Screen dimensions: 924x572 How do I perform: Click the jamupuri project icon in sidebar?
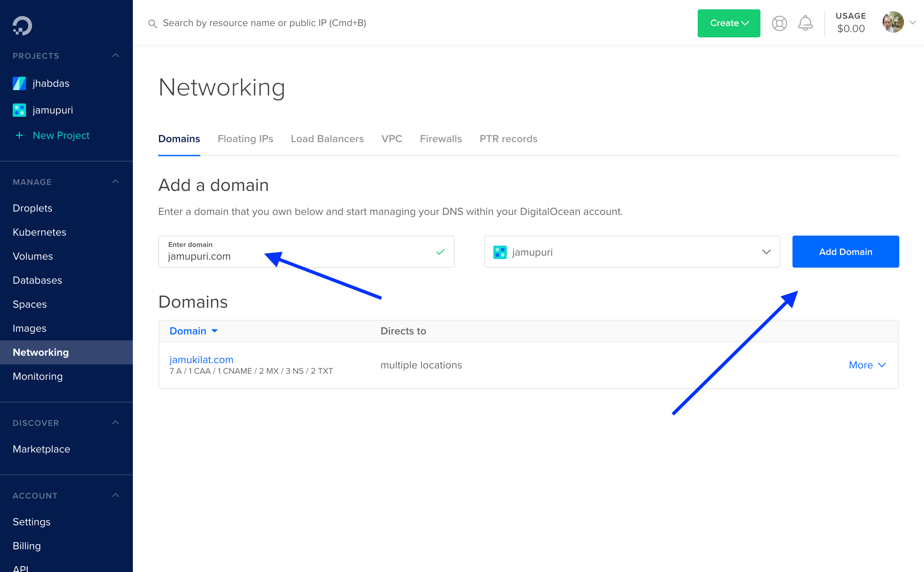pyautogui.click(x=19, y=110)
